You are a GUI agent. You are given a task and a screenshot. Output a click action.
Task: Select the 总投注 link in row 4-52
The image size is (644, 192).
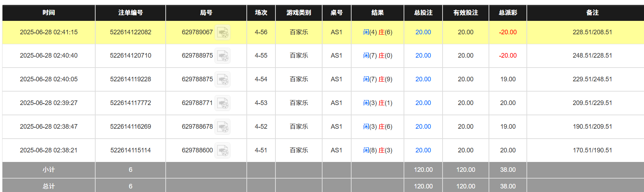(x=423, y=127)
